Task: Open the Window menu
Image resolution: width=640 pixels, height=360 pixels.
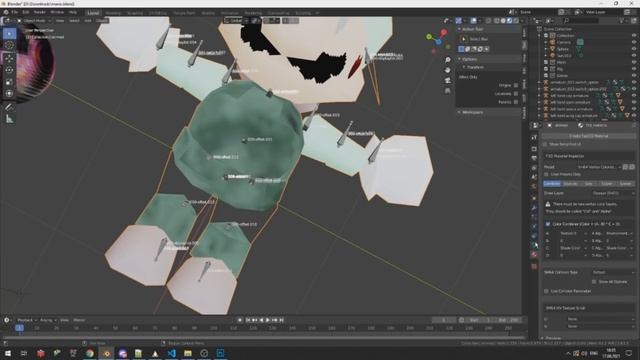Action: coord(57,12)
